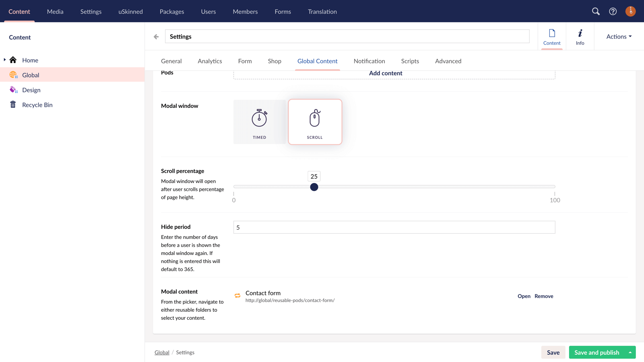Open the search magnifier icon

pyautogui.click(x=596, y=11)
